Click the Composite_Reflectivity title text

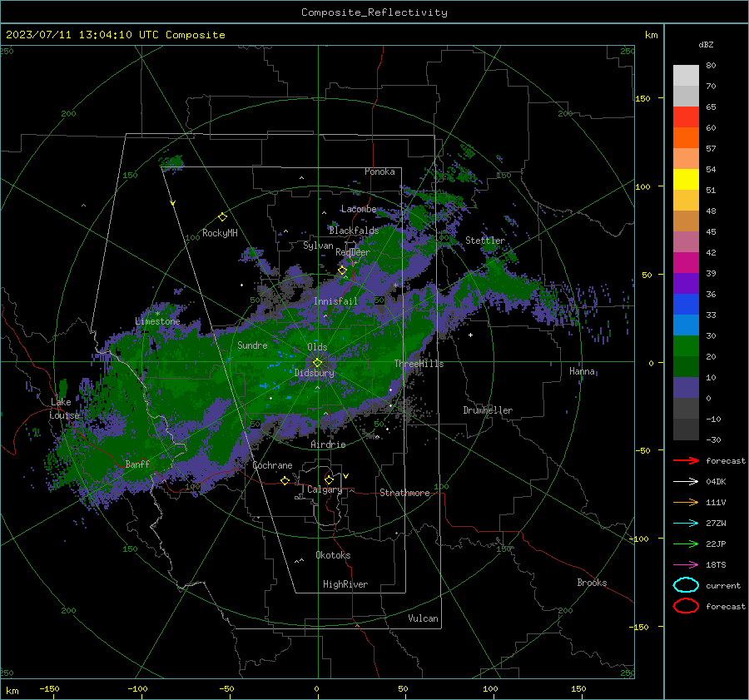pos(374,12)
